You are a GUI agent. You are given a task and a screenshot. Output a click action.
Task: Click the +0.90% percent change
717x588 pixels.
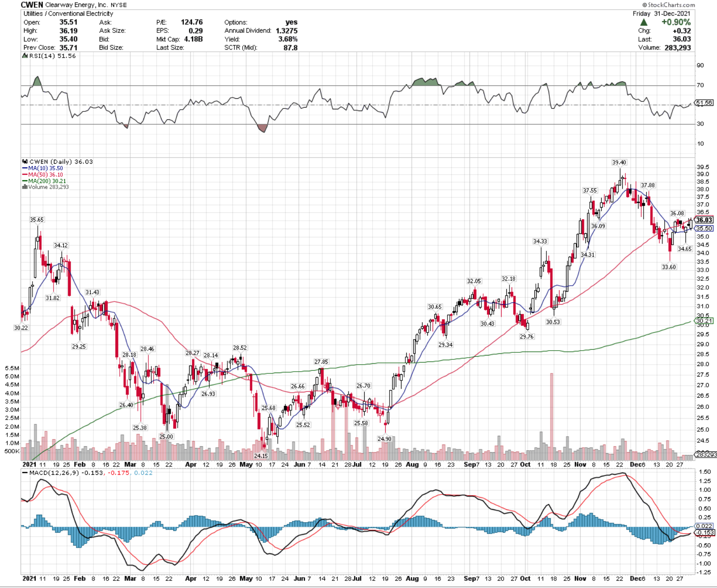click(x=676, y=22)
